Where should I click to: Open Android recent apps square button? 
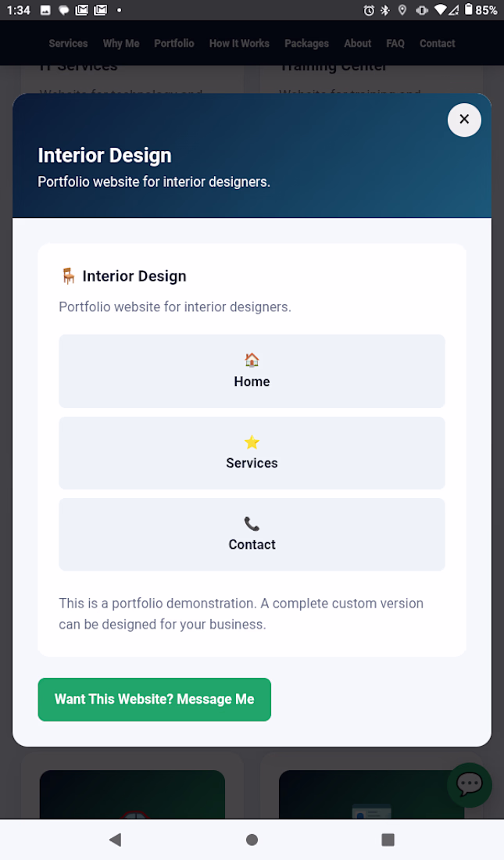point(388,840)
